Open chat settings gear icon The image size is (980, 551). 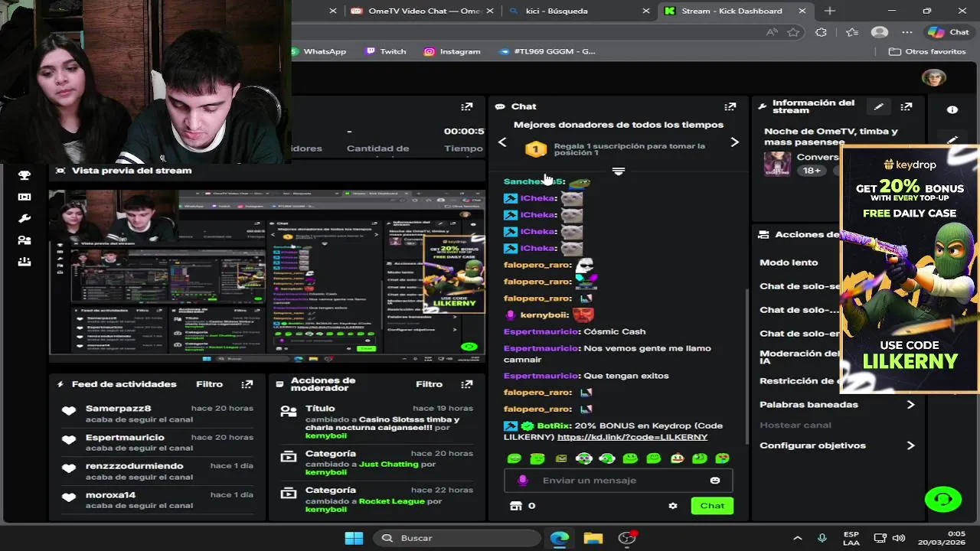click(x=673, y=506)
